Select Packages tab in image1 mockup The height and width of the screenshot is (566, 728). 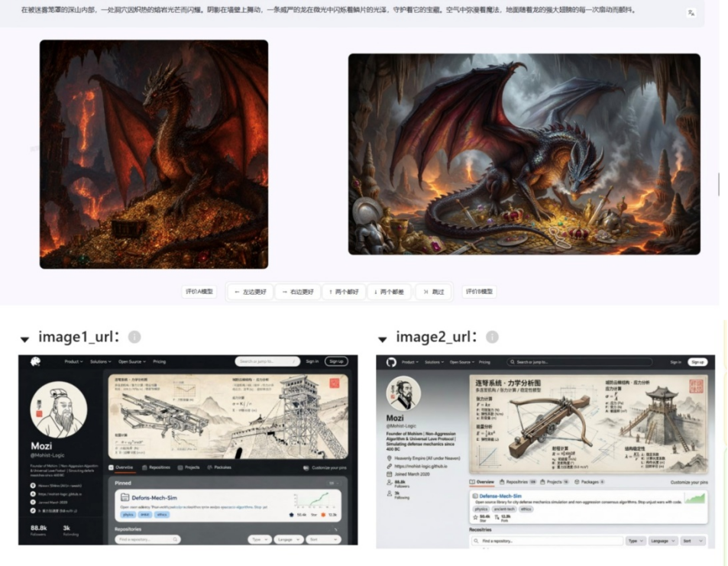pos(219,467)
